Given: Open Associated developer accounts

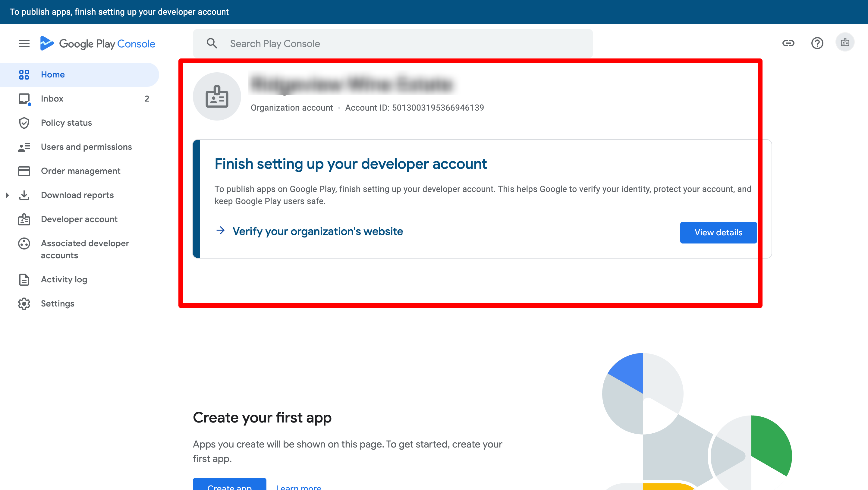Looking at the screenshot, I should pyautogui.click(x=85, y=250).
